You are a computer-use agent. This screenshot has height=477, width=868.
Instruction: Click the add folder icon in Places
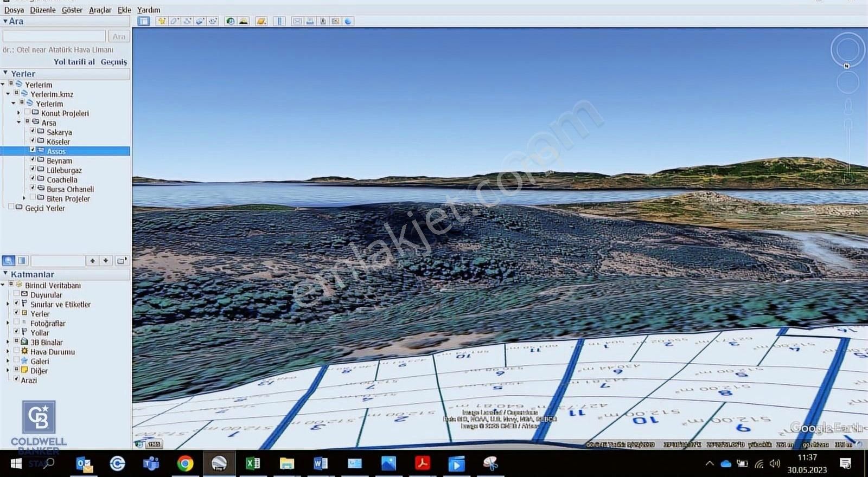click(x=122, y=261)
